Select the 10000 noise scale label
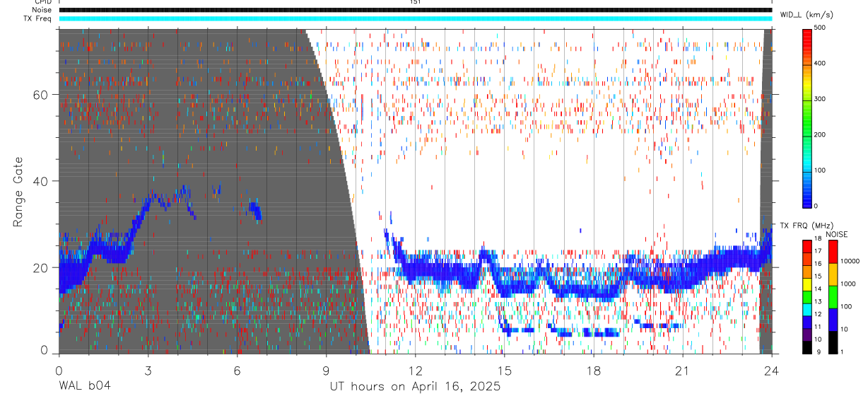 point(850,261)
